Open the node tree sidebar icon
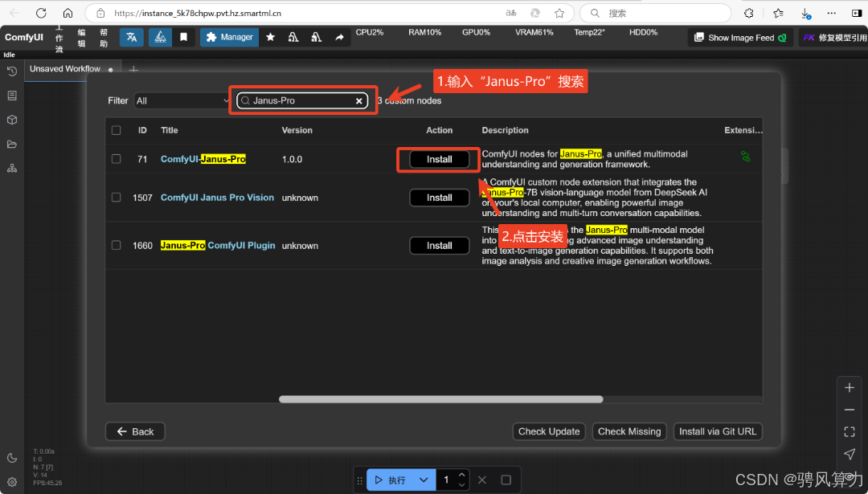This screenshot has height=494, width=868. click(x=11, y=168)
